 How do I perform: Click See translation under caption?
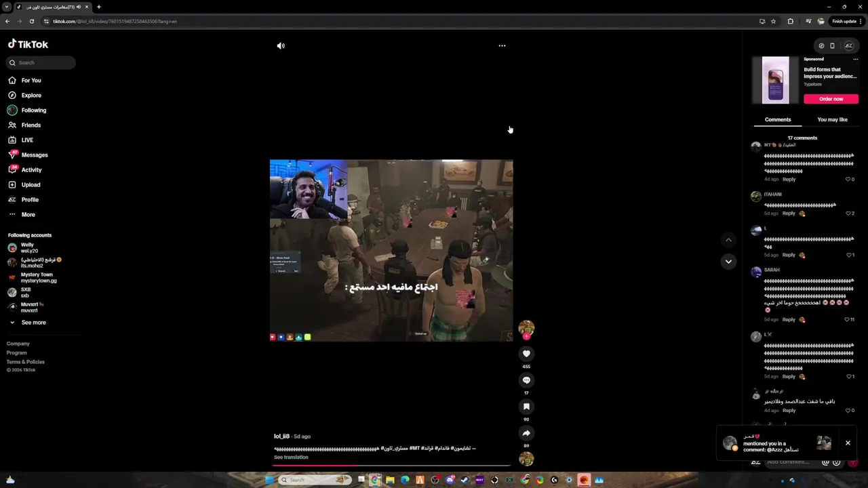(x=291, y=457)
